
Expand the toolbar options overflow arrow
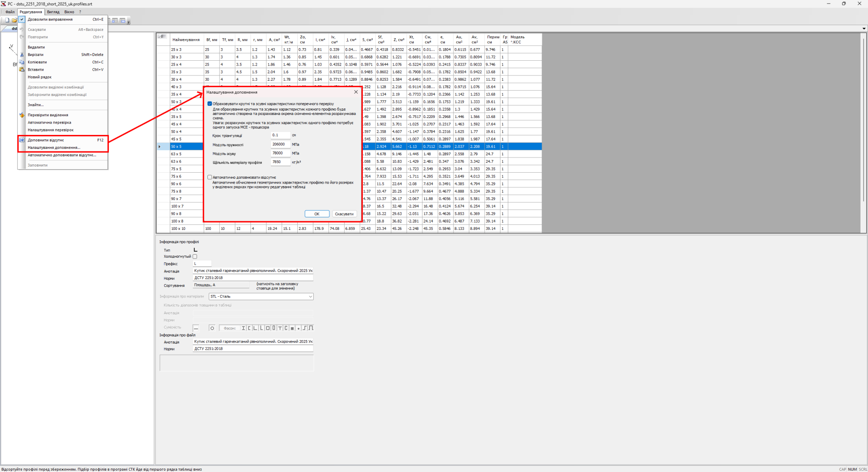128,22
